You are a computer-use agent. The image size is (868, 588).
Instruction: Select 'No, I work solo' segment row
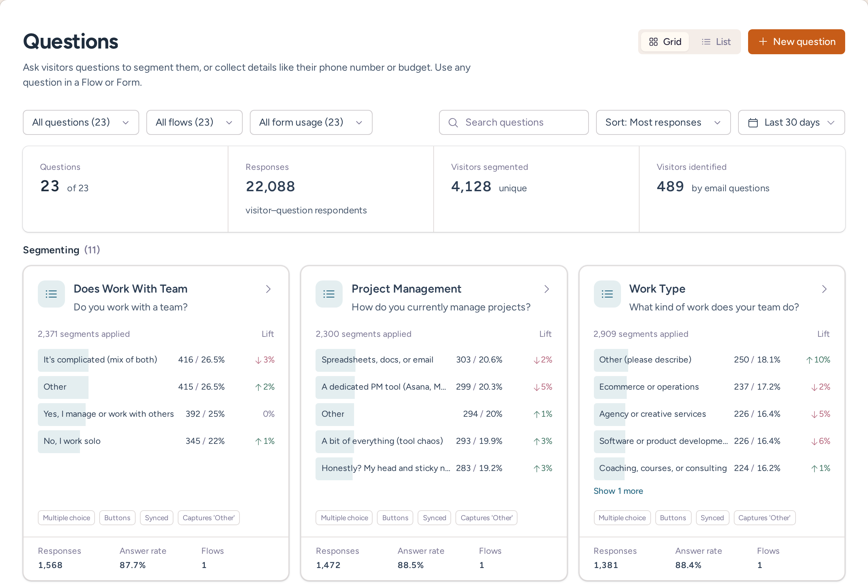pyautogui.click(x=156, y=441)
